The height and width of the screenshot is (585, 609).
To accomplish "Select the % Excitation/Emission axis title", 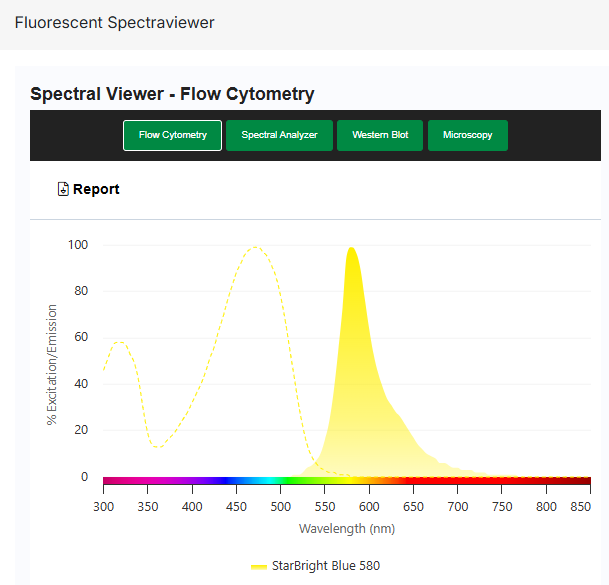I will click(52, 365).
